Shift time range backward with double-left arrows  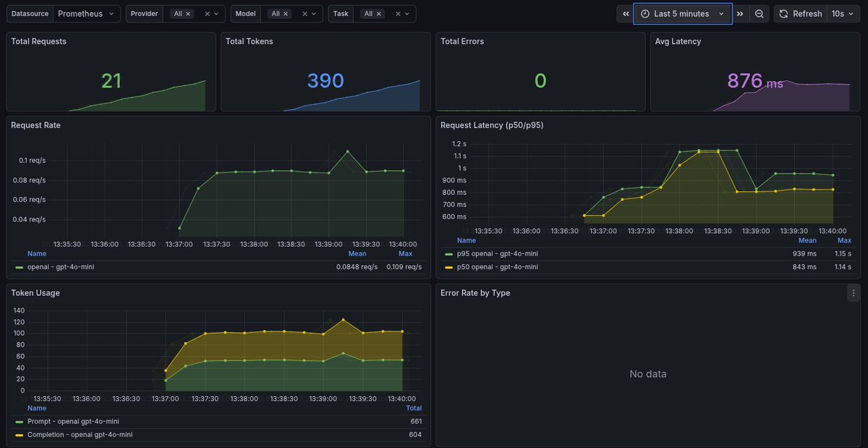[626, 14]
